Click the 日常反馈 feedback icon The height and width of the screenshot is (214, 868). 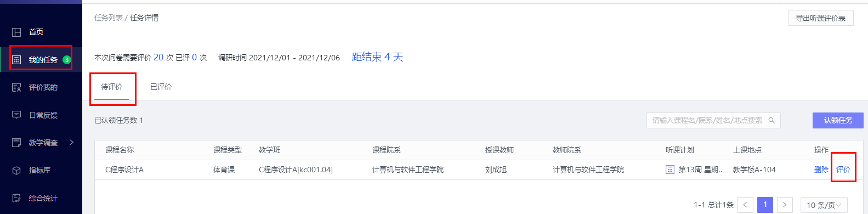tap(16, 115)
